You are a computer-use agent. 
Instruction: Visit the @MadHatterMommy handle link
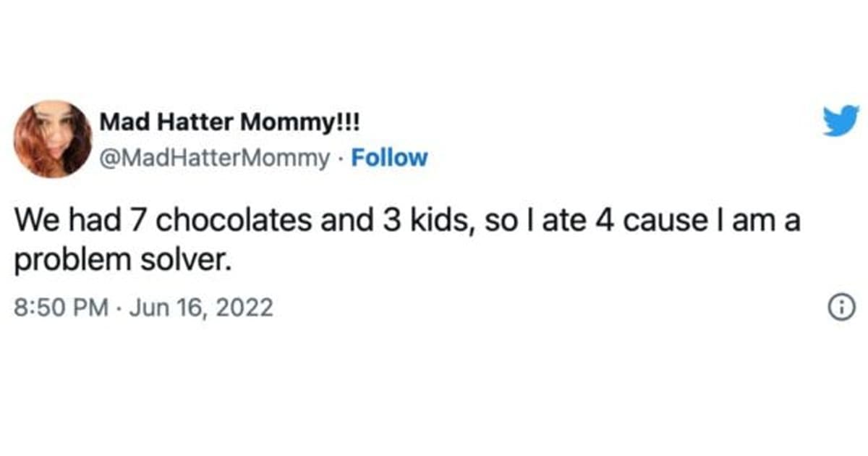click(213, 157)
